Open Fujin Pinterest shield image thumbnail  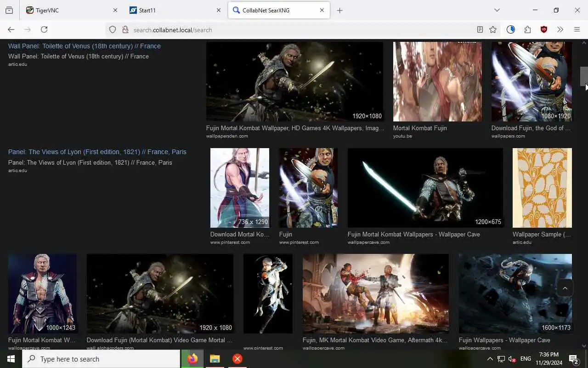[x=308, y=188]
